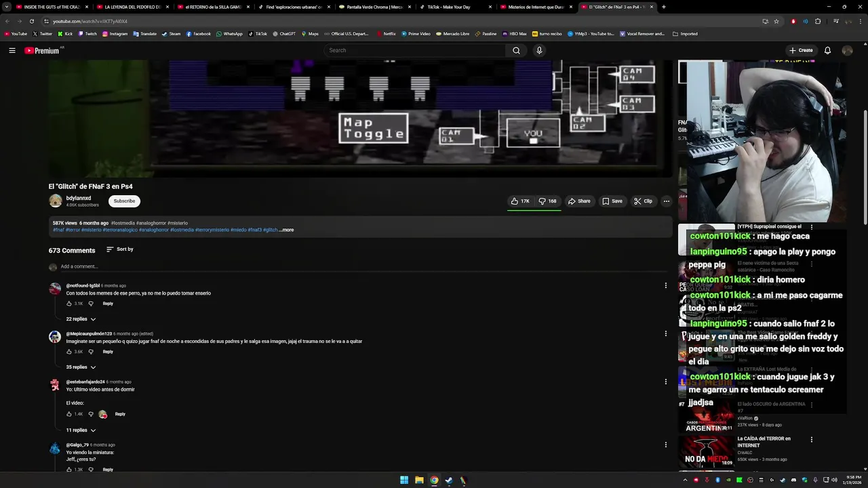Expand video description with ...more
Image resolution: width=868 pixels, height=488 pixels.
pyautogui.click(x=286, y=230)
